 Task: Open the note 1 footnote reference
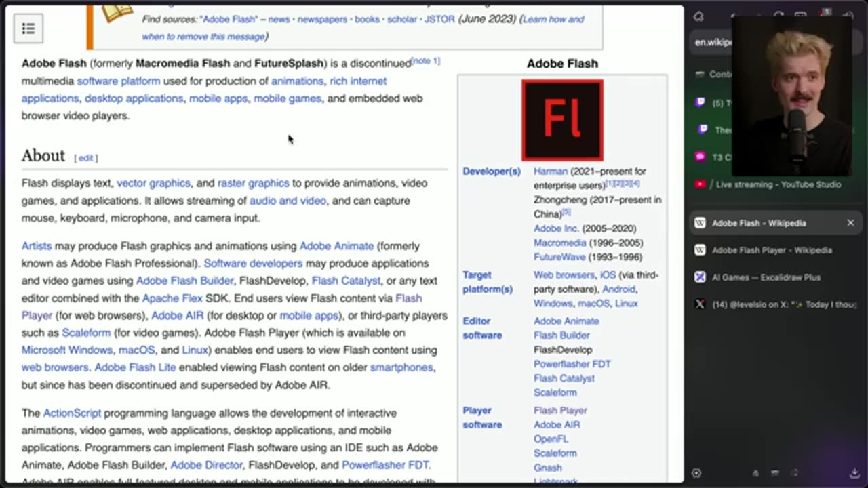pos(426,61)
